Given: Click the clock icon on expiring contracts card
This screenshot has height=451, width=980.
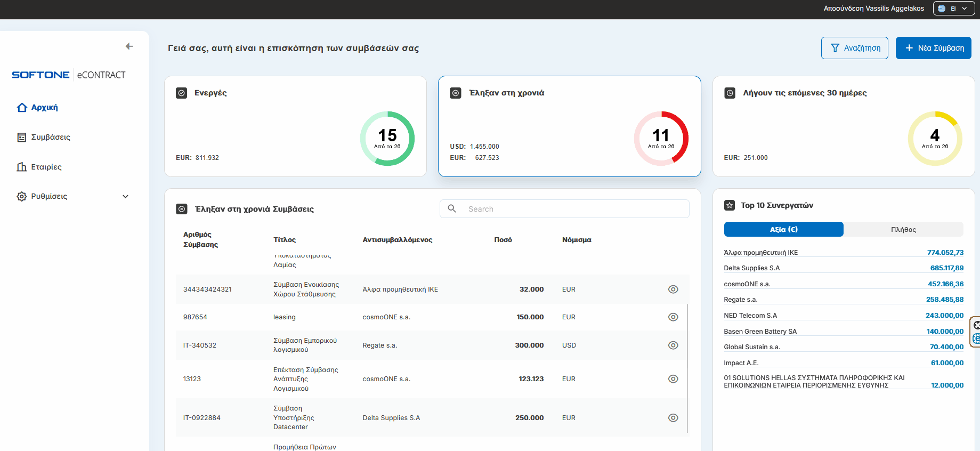Looking at the screenshot, I should click(730, 93).
